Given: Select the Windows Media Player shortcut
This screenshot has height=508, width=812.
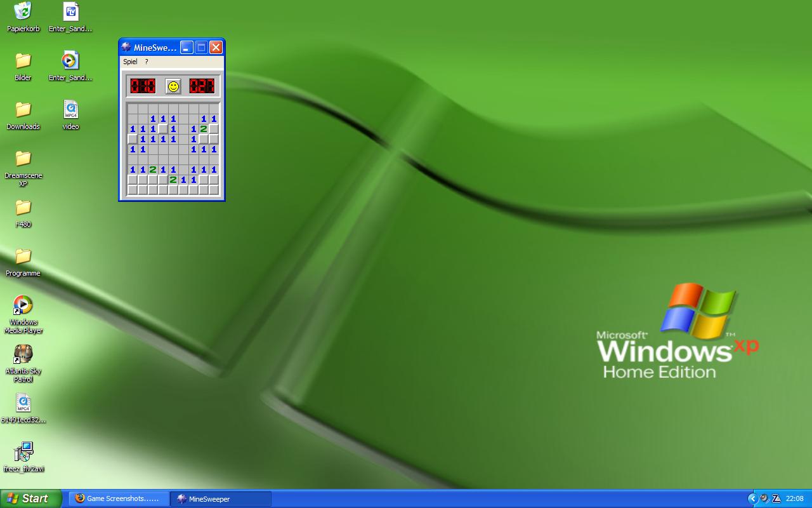Looking at the screenshot, I should 23,305.
